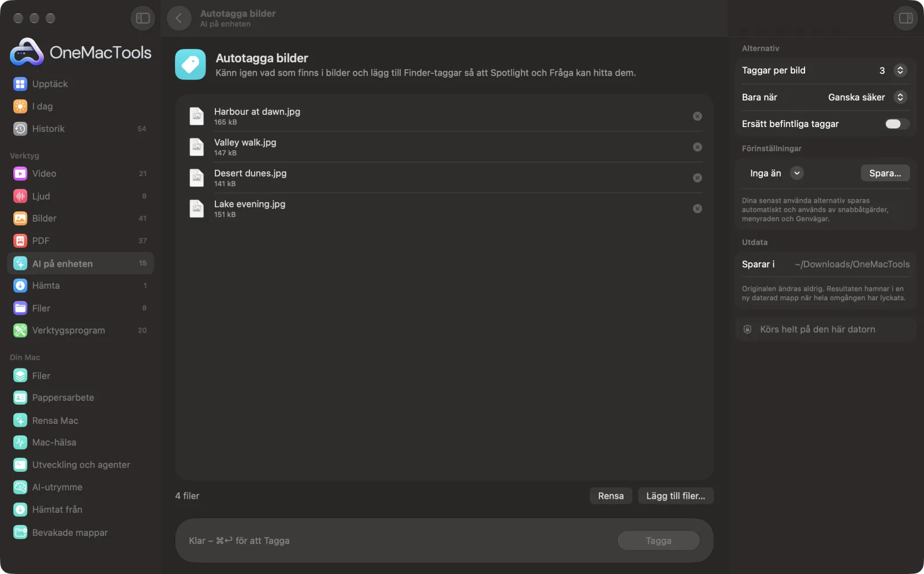Click the Spara... preset button
Image resolution: width=924 pixels, height=574 pixels.
coord(885,173)
